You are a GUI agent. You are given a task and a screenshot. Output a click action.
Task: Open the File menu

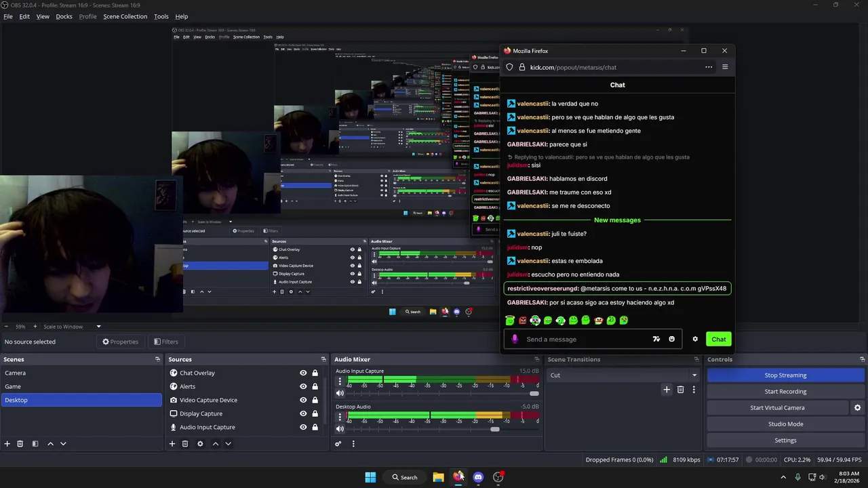point(8,16)
